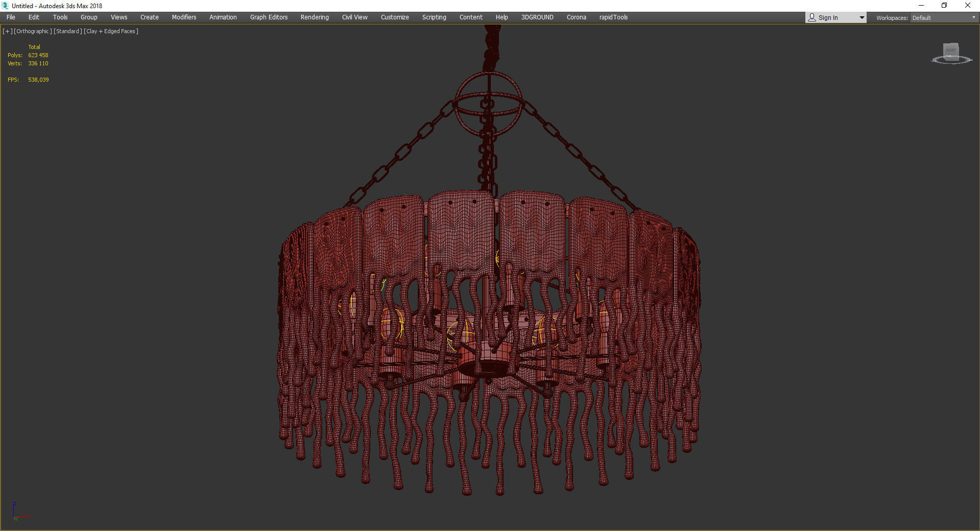Expand the Sign In dropdown arrow
Image resolution: width=980 pixels, height=531 pixels.
[862, 18]
